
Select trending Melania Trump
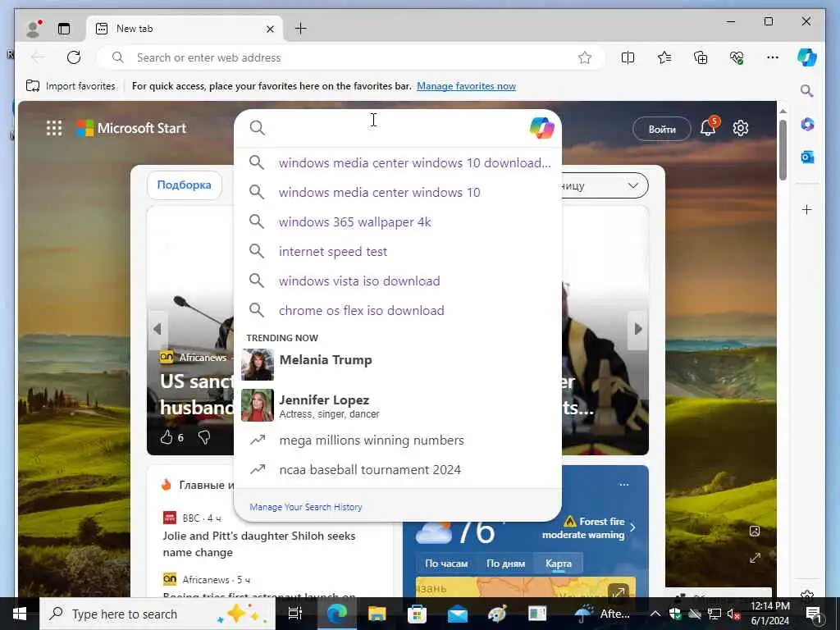[398, 364]
